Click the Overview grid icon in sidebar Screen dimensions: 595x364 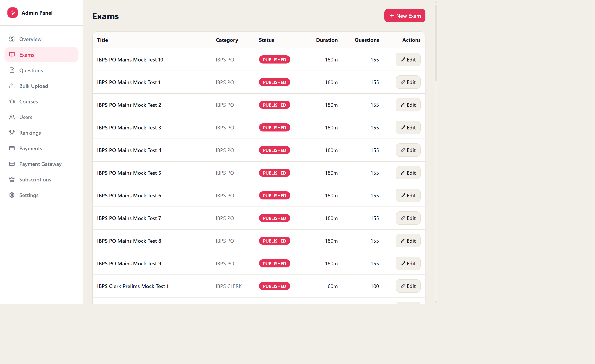pos(12,39)
